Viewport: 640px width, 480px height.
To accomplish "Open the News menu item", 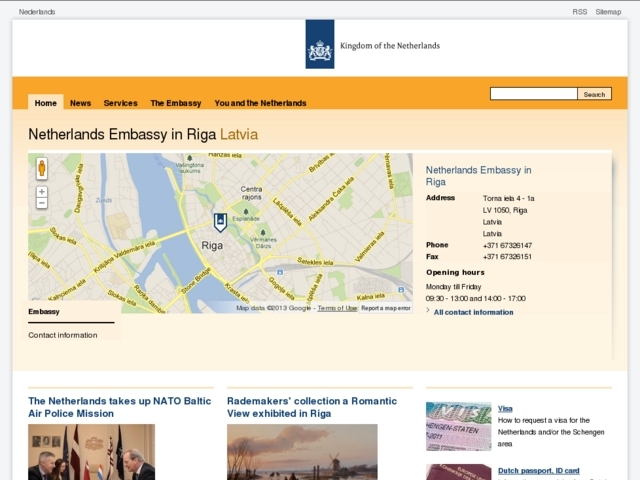I will click(x=80, y=103).
